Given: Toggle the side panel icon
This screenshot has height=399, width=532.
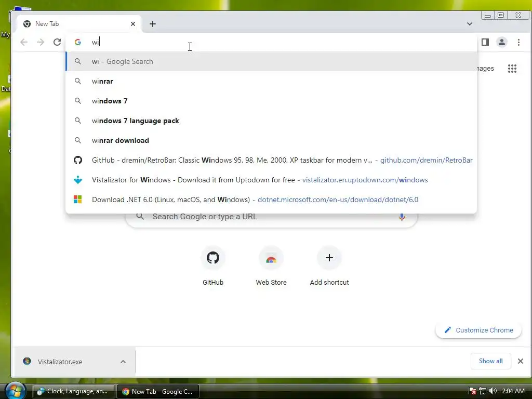Looking at the screenshot, I should coord(485,42).
